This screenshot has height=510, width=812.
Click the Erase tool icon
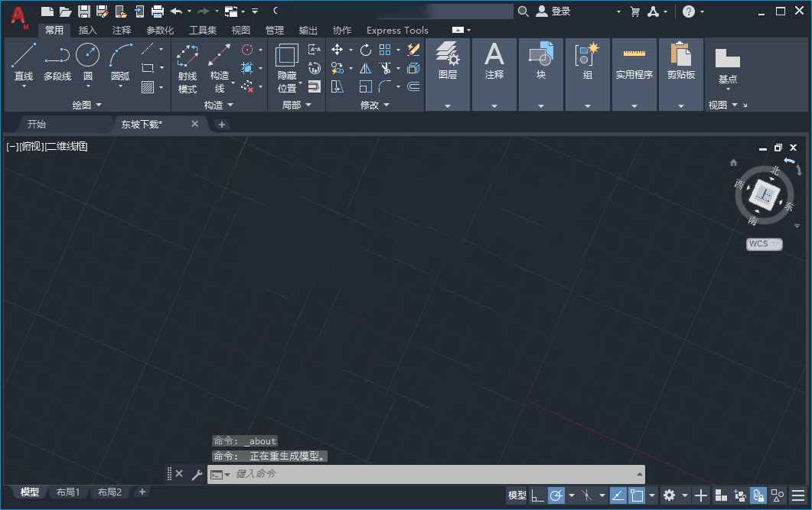click(x=413, y=50)
